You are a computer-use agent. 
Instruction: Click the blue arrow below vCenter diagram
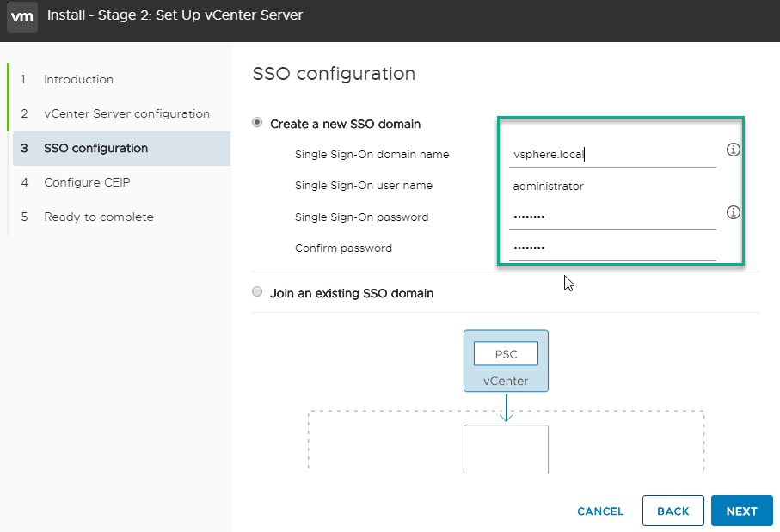pos(506,407)
